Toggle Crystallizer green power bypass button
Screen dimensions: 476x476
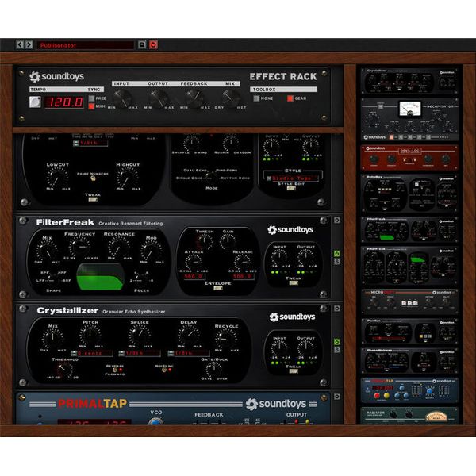point(337,342)
